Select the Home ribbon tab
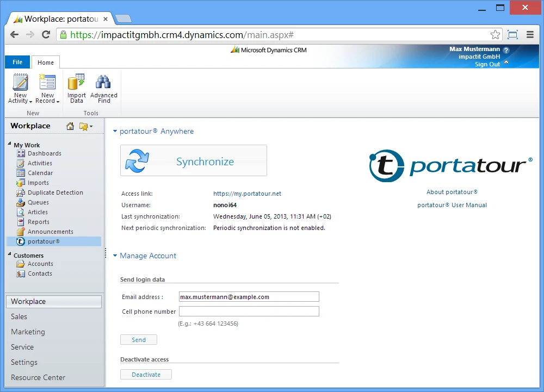This screenshot has width=544, height=392. click(46, 63)
